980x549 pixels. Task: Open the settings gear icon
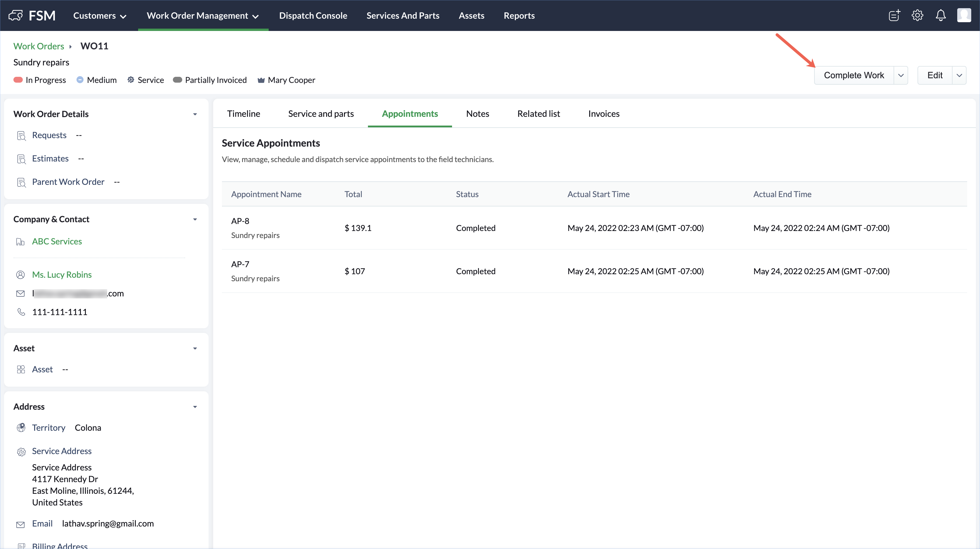point(917,15)
